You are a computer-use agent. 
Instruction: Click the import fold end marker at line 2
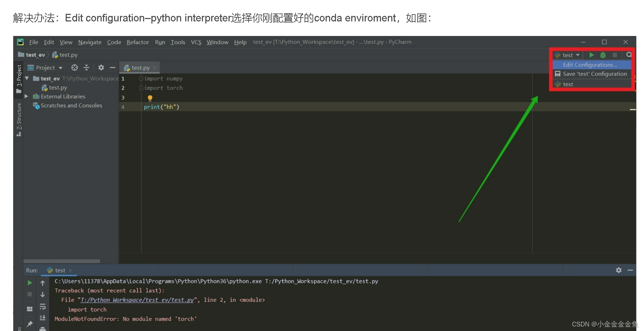[141, 88]
